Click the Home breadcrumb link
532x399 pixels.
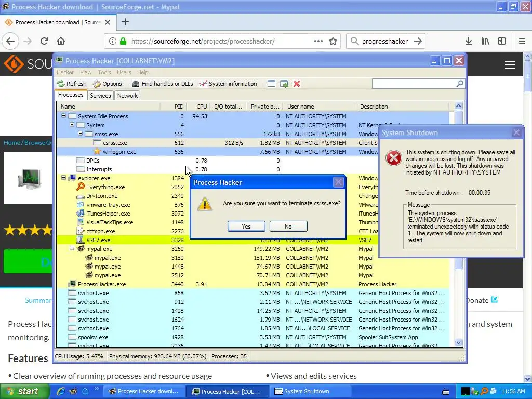pyautogui.click(x=12, y=143)
